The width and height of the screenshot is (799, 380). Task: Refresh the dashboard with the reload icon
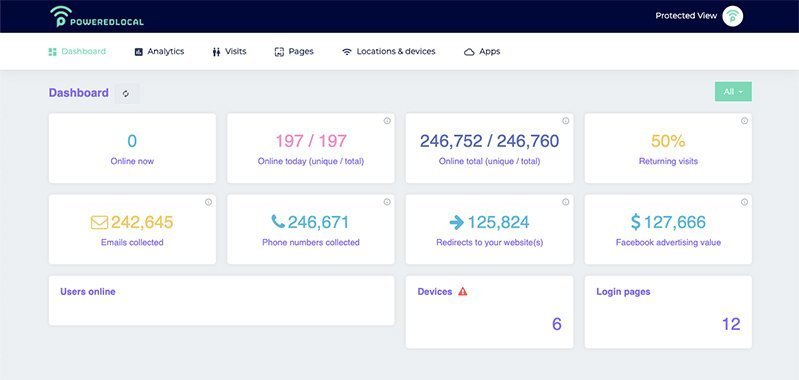click(x=126, y=94)
